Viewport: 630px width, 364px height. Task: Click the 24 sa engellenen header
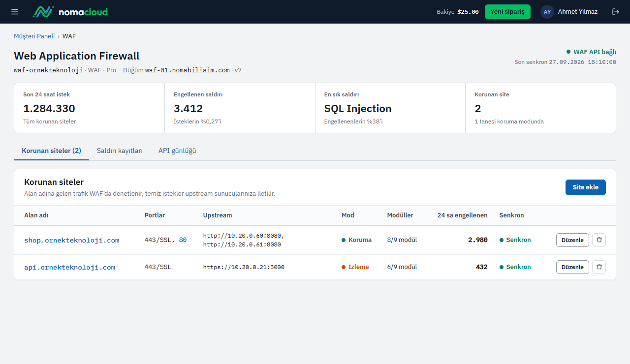click(x=463, y=215)
